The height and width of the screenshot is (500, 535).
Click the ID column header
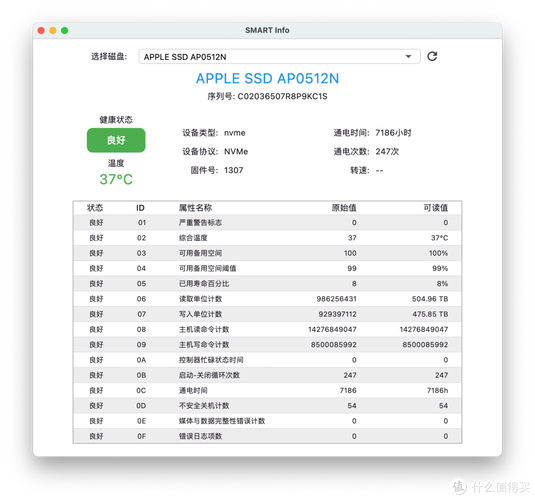click(140, 208)
